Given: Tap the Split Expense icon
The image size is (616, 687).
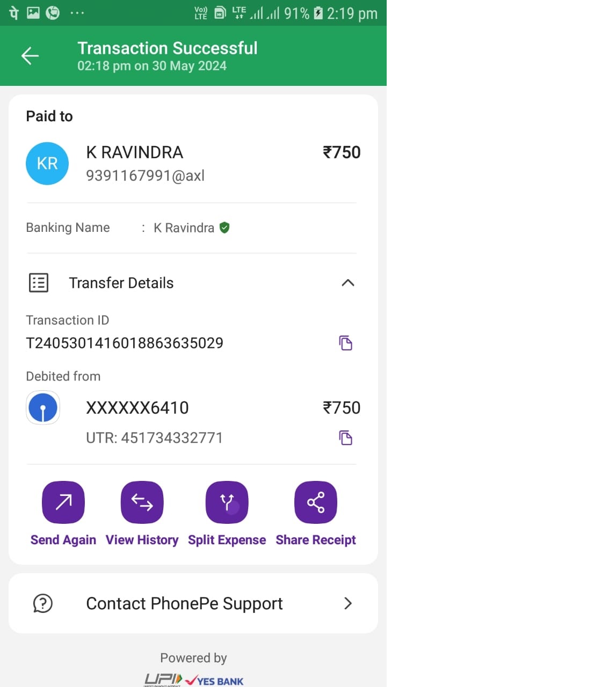Looking at the screenshot, I should point(227,502).
